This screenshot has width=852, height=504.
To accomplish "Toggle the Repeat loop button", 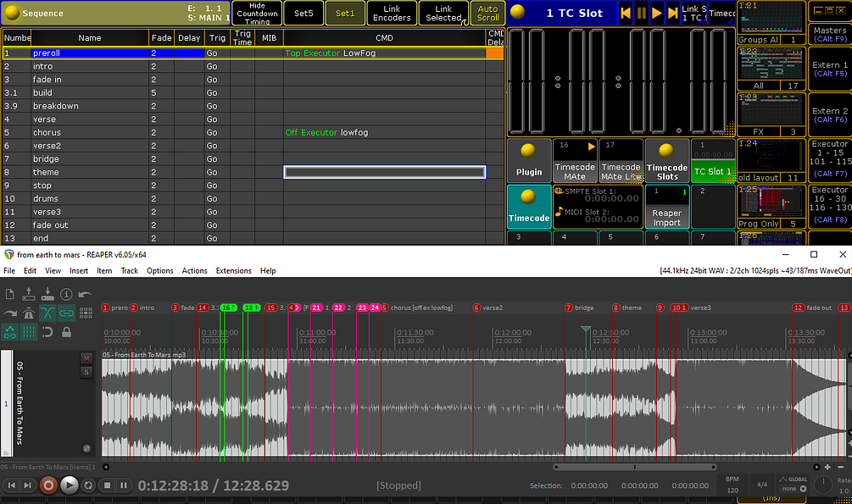I will coord(88,485).
